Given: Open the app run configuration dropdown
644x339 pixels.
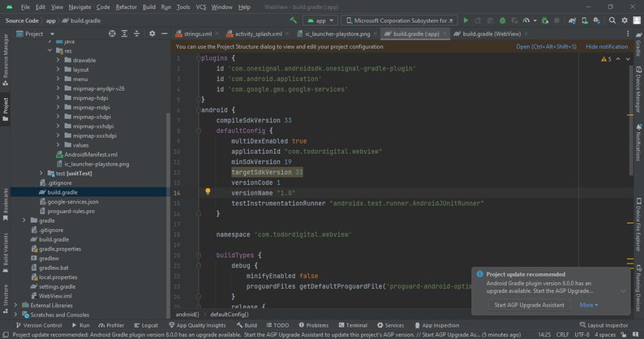Looking at the screenshot, I should coord(320,20).
